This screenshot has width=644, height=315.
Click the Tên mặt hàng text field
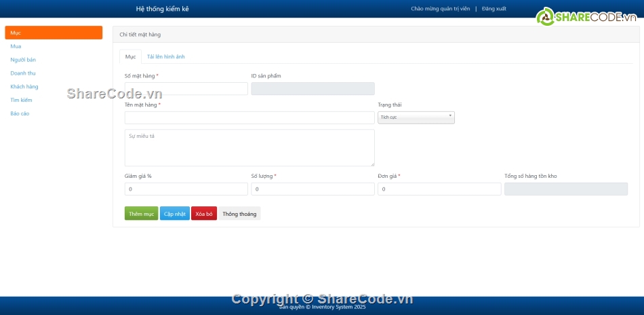click(249, 118)
